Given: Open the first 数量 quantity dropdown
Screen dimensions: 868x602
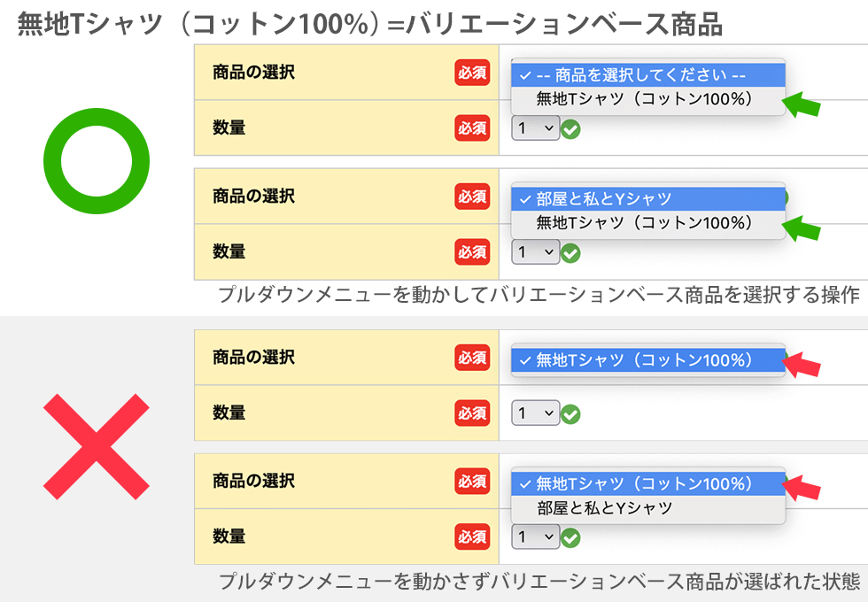Looking at the screenshot, I should tap(535, 128).
